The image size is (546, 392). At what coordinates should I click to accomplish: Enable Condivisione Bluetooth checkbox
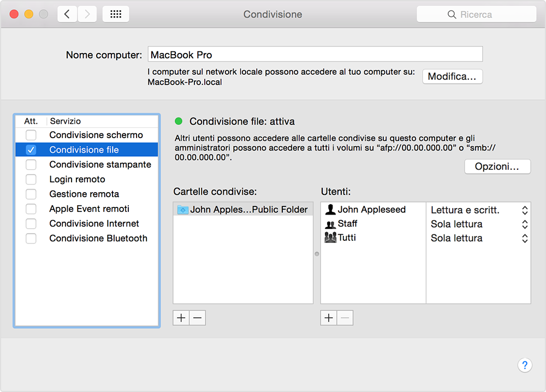[x=31, y=239]
